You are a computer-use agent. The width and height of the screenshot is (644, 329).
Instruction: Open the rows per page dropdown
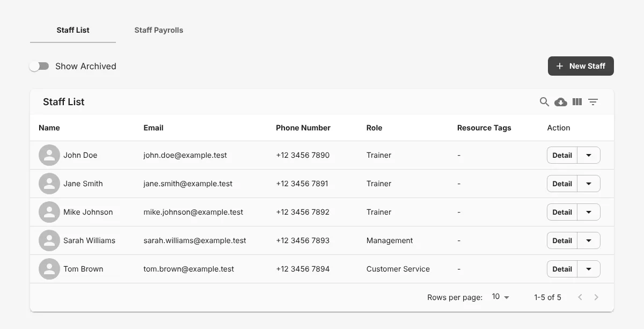(501, 297)
